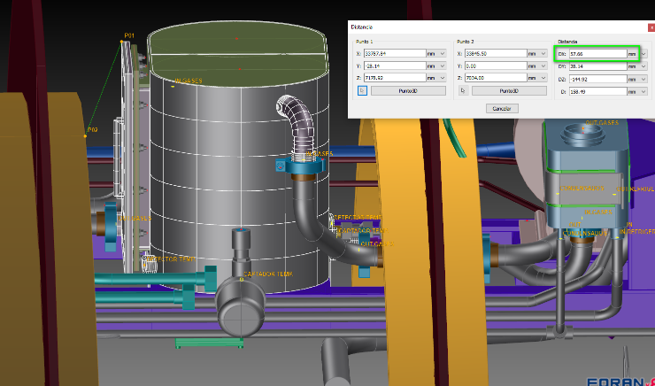
Task: Click the P02 measurement point marker
Action: [x=86, y=136]
